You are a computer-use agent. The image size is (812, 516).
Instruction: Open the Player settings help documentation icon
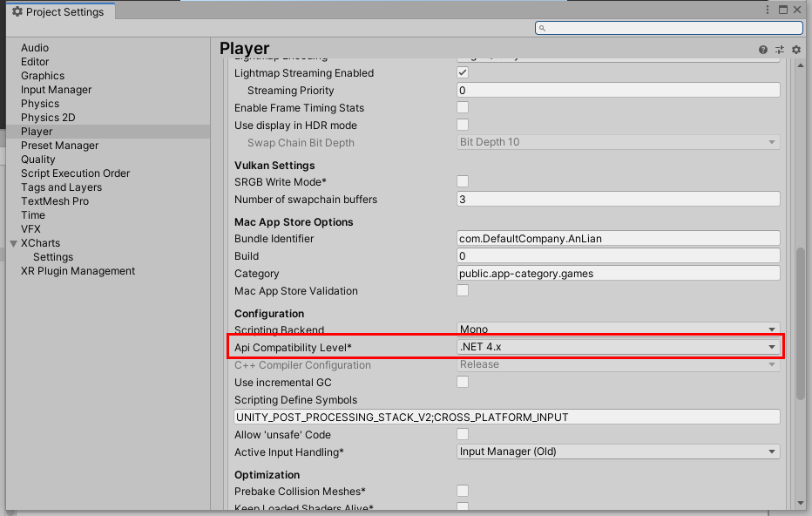[763, 49]
